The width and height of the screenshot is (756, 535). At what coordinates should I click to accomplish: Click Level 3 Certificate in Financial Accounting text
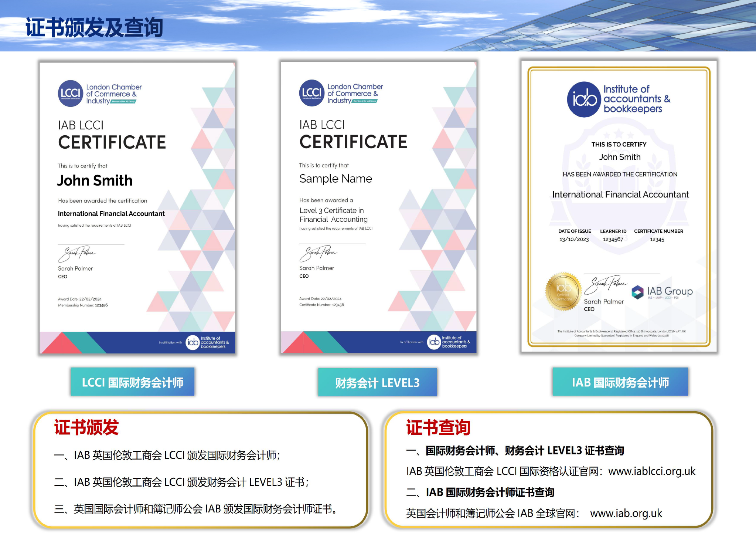[333, 215]
